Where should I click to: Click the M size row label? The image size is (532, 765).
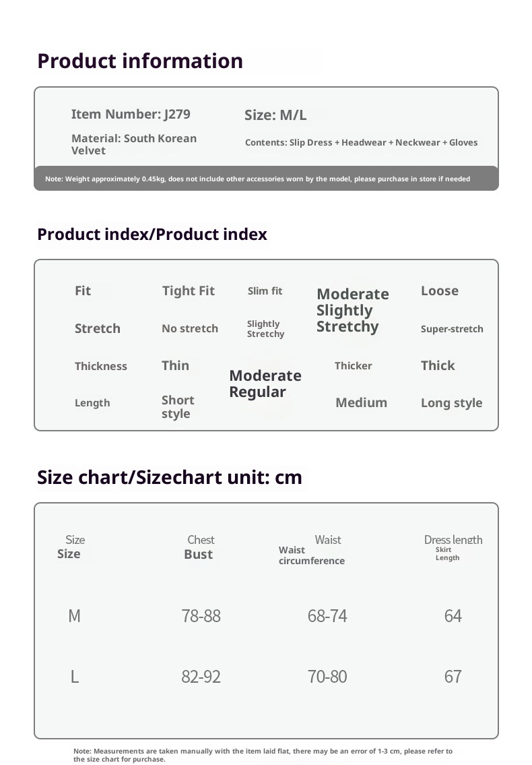point(74,616)
